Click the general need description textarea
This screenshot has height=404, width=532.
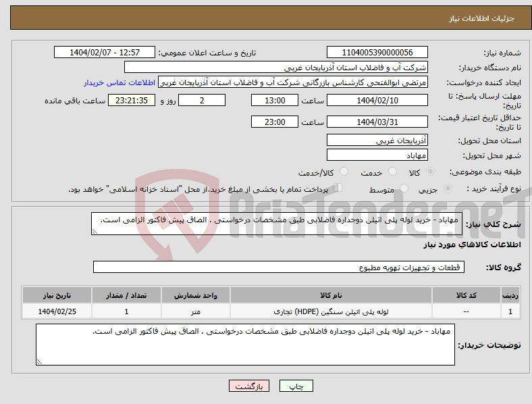click(277, 224)
